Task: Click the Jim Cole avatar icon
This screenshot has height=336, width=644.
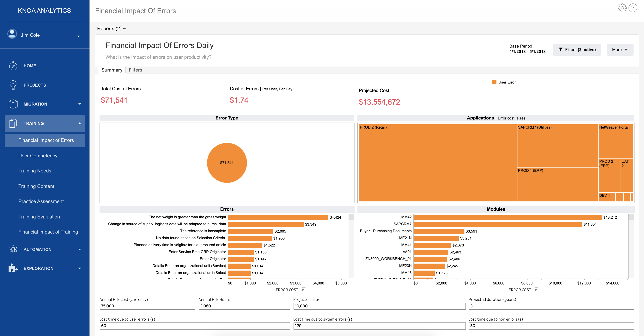Action: pyautogui.click(x=12, y=34)
